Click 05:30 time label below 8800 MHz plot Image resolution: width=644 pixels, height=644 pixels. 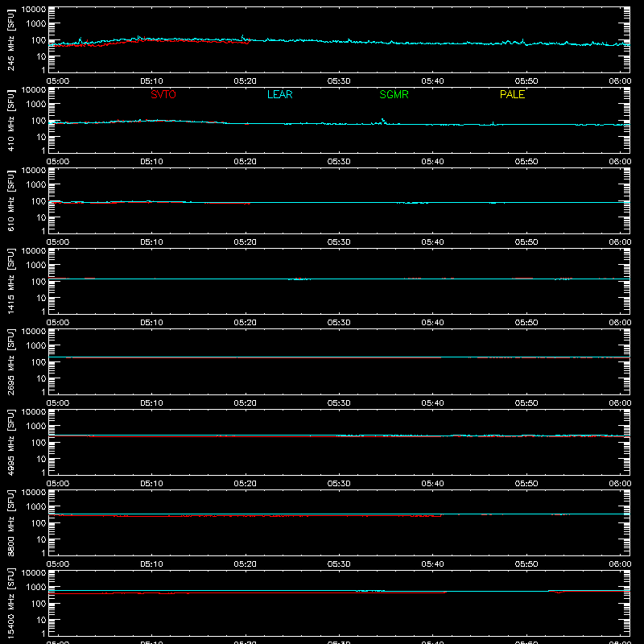point(339,564)
